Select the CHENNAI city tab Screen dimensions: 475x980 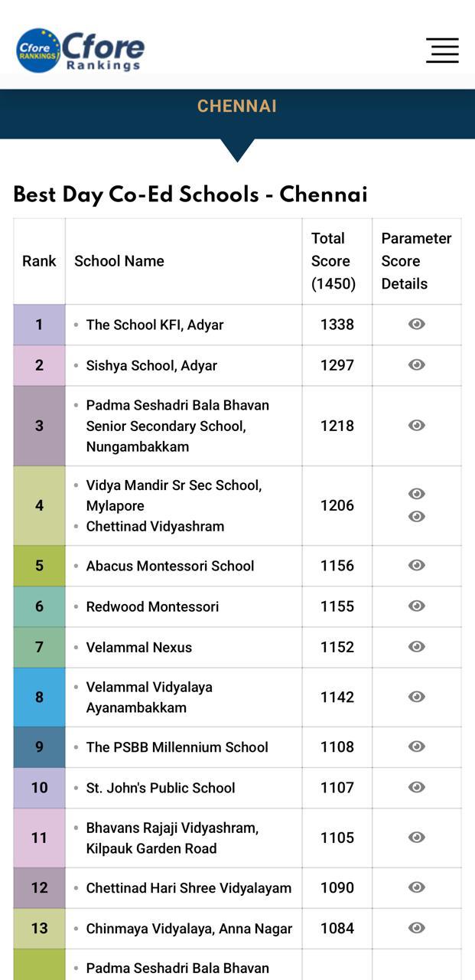click(x=237, y=106)
